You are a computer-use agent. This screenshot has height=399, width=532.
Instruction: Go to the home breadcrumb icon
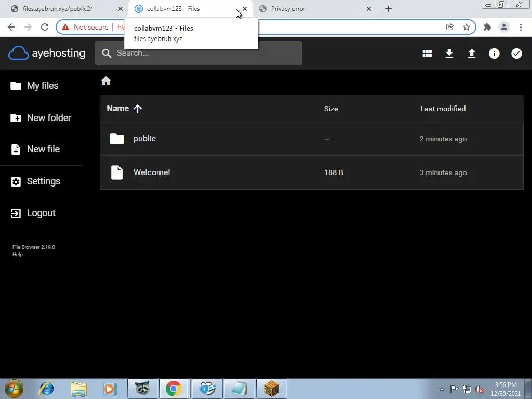coord(106,81)
